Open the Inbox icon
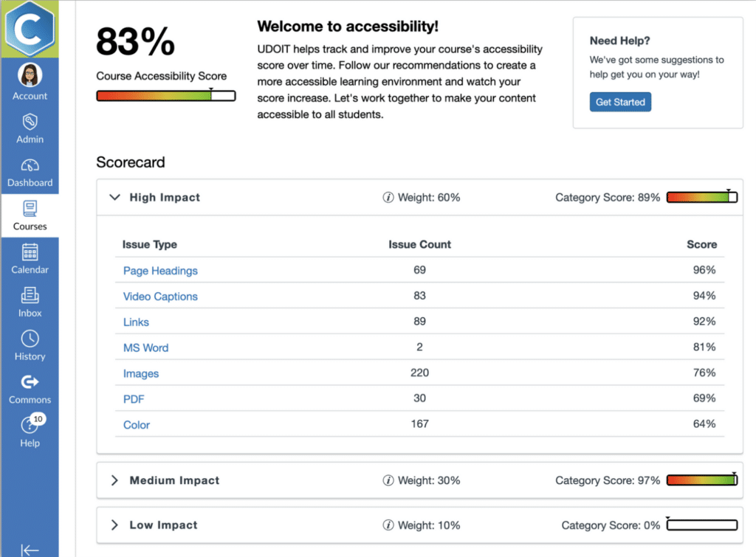Viewport: 756px width, 557px height. 30,296
